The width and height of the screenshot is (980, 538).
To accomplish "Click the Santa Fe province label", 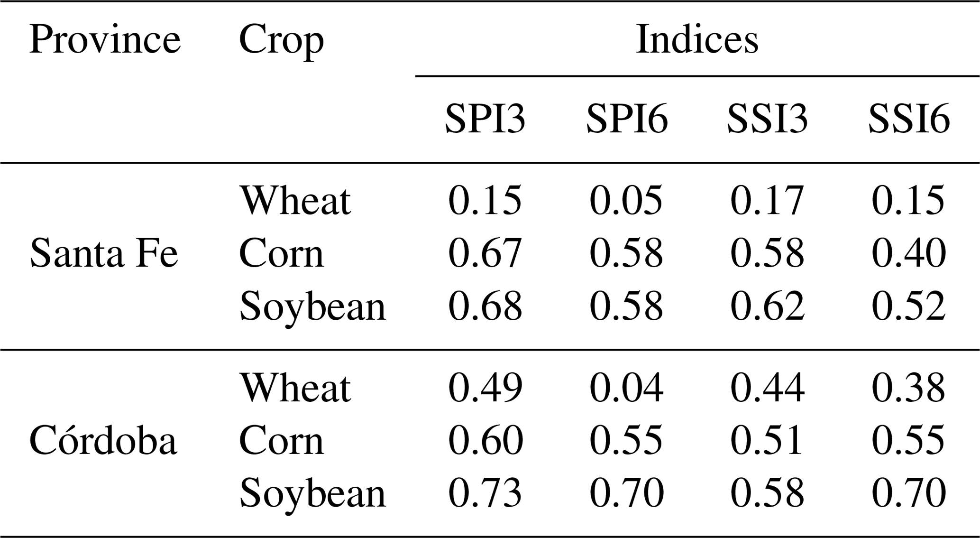I will [x=103, y=253].
